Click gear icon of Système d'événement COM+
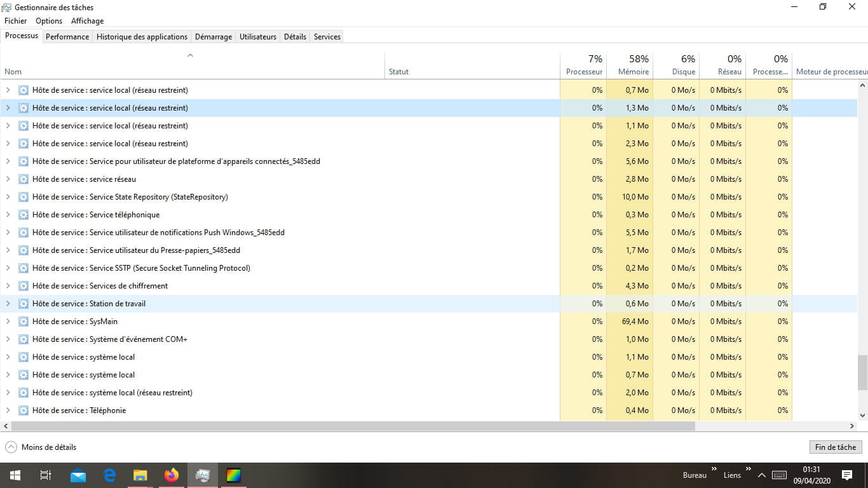The image size is (868, 488). click(x=24, y=339)
